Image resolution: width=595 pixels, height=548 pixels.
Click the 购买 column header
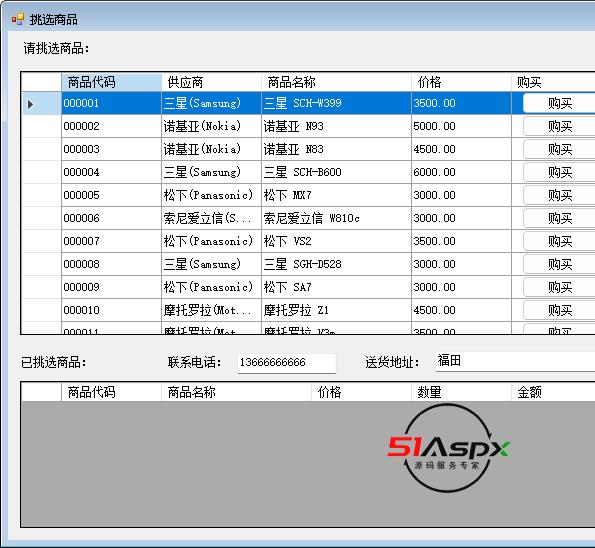(x=553, y=82)
